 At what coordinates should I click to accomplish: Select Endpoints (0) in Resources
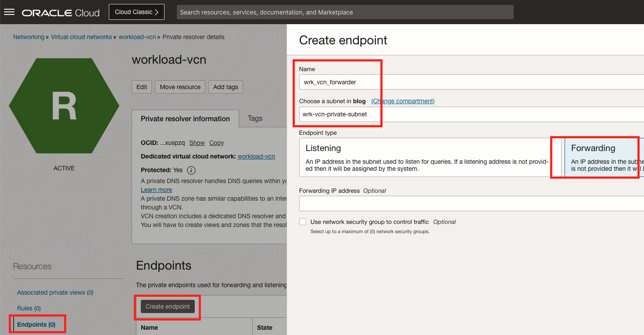click(36, 324)
